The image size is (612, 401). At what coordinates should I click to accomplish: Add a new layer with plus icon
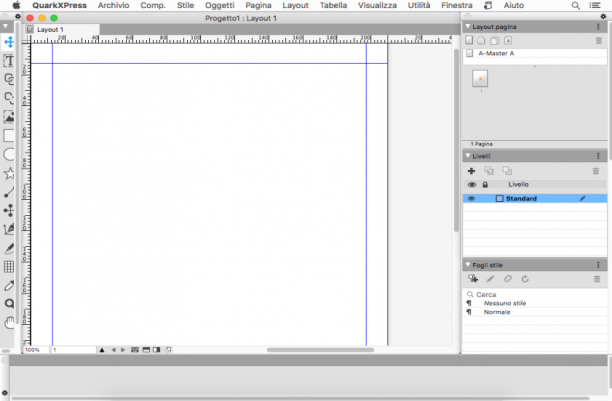coord(471,171)
